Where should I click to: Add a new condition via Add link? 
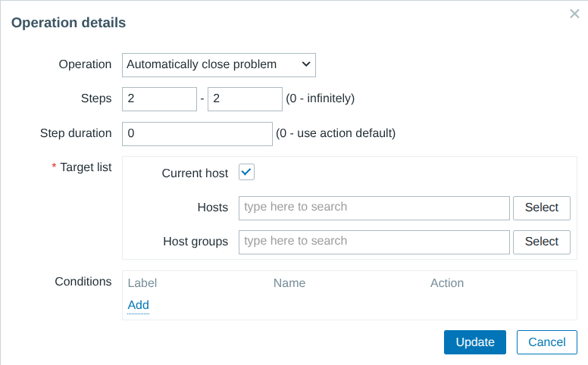click(x=138, y=305)
